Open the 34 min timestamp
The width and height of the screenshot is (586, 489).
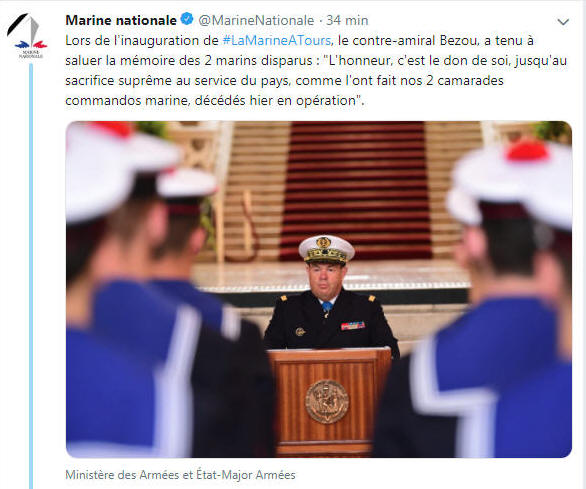click(347, 20)
